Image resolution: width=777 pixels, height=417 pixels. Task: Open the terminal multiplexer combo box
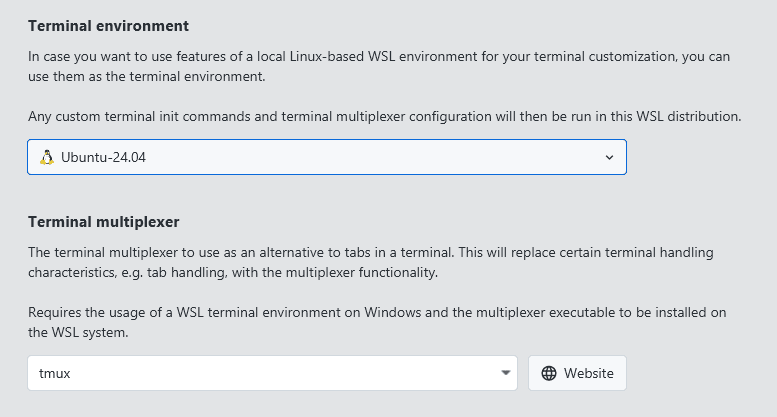[272, 373]
